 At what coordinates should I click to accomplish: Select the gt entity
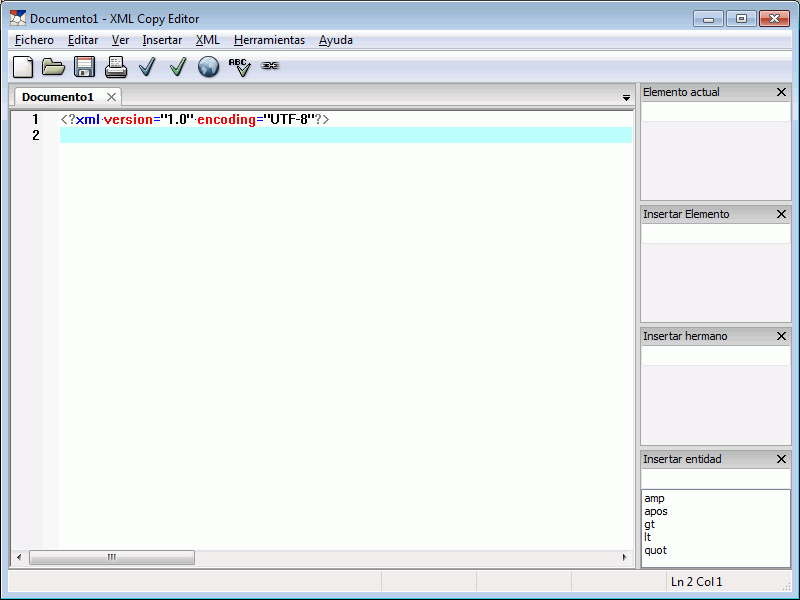click(x=649, y=524)
